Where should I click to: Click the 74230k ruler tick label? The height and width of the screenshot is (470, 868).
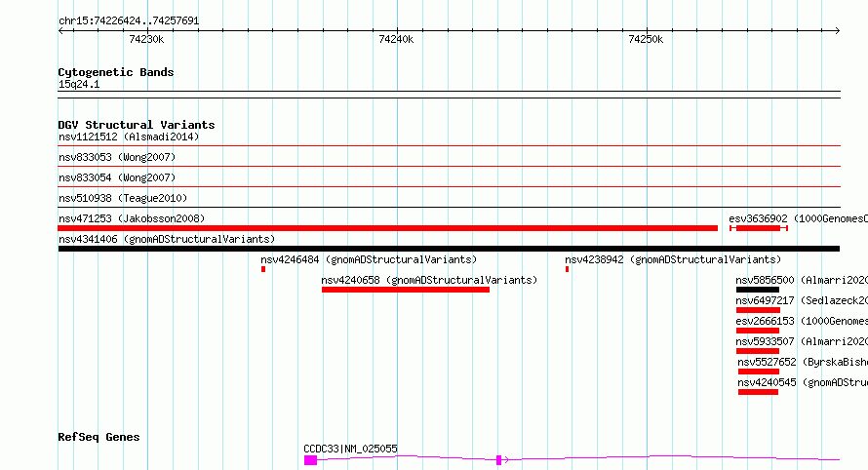coord(146,39)
